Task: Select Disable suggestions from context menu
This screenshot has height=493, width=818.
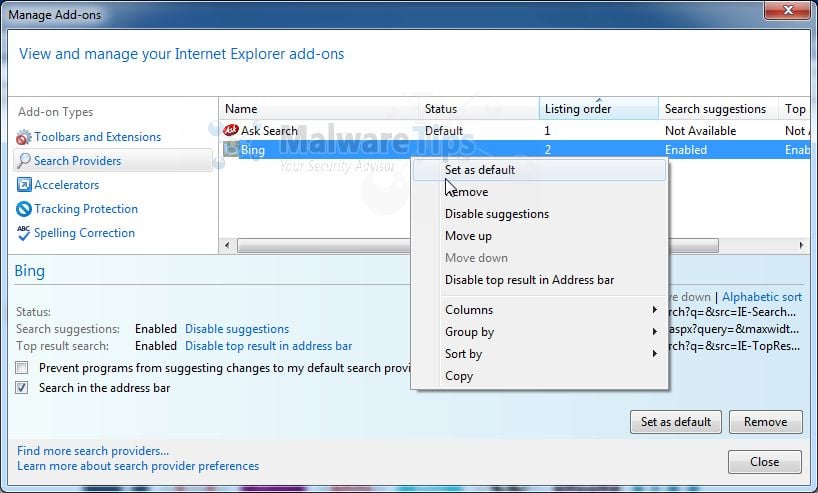Action: point(539,214)
